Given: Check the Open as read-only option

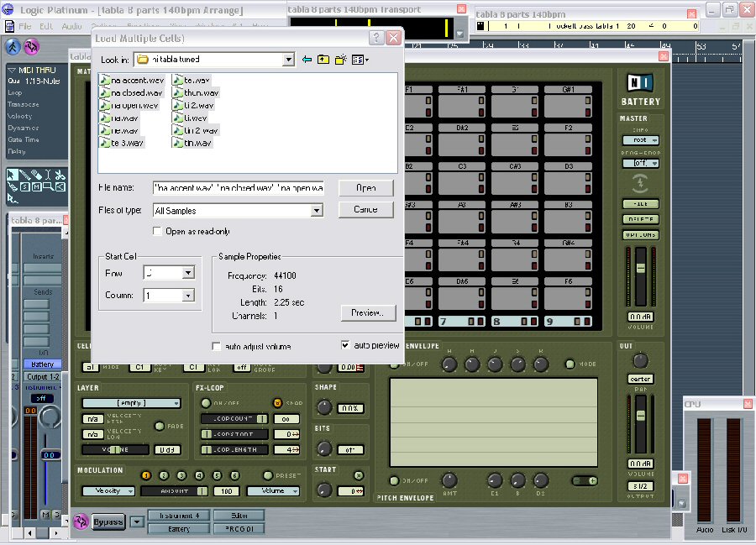Looking at the screenshot, I should (157, 231).
